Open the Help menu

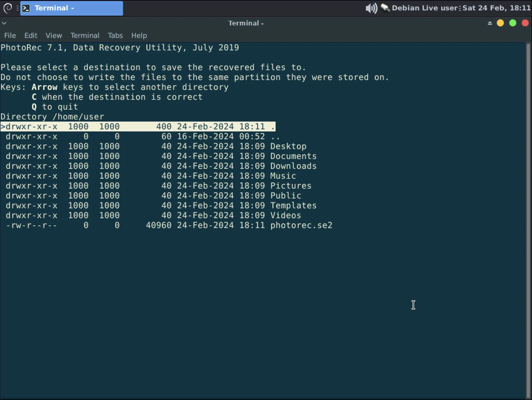pos(139,36)
